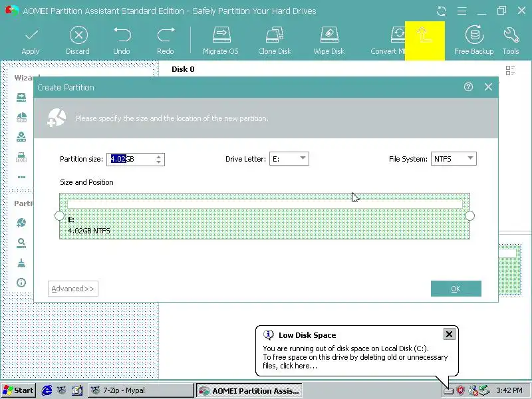Image resolution: width=532 pixels, height=399 pixels.
Task: Open the Drive Letter dropdown
Action: pos(289,159)
